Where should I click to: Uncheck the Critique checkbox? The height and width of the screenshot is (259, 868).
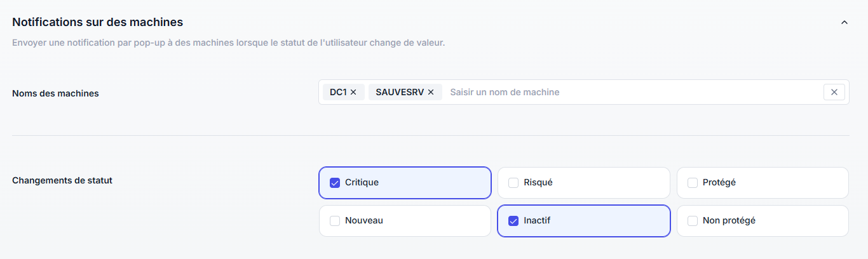coord(335,183)
